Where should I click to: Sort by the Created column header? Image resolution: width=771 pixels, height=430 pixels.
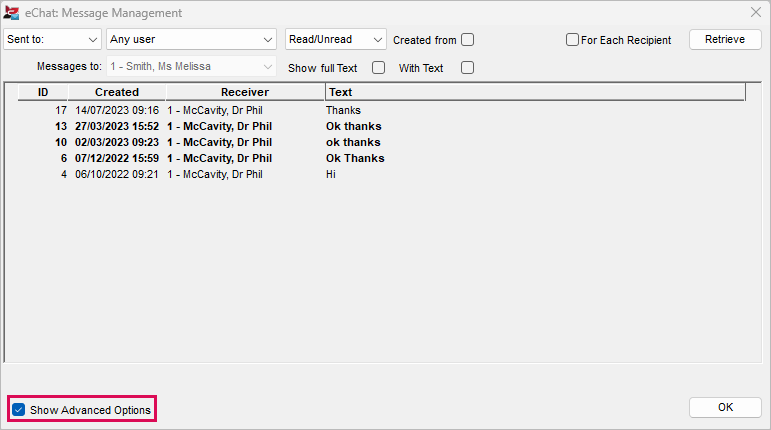[117, 92]
